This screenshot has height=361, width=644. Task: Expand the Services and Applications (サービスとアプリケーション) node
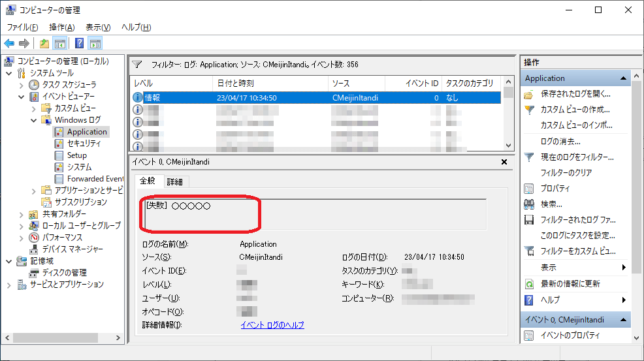pos(9,285)
